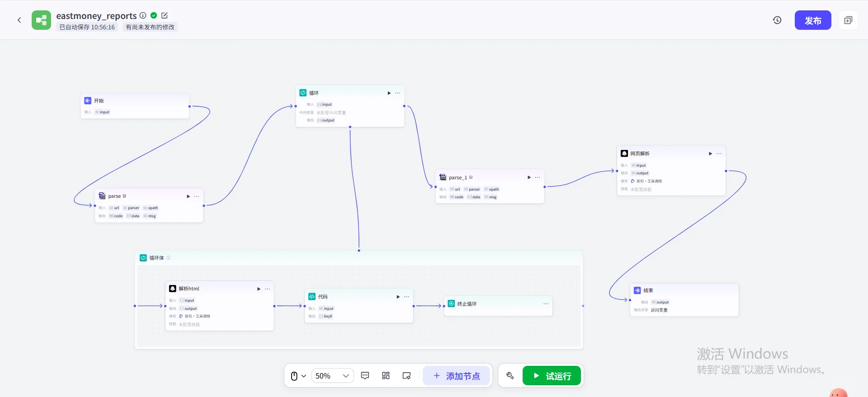
Task: Select the 网页解析 model node icon
Action: point(624,154)
